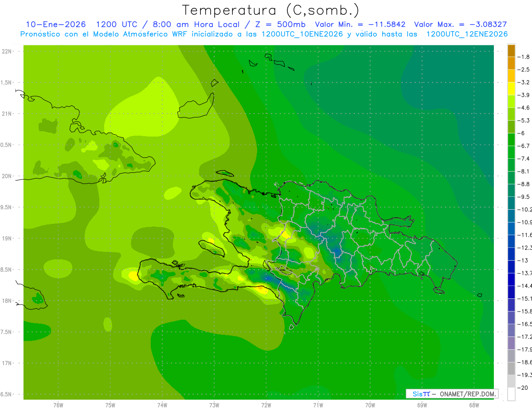Click the '72W' longitude label
This screenshot has width=532, height=411.
266,404
